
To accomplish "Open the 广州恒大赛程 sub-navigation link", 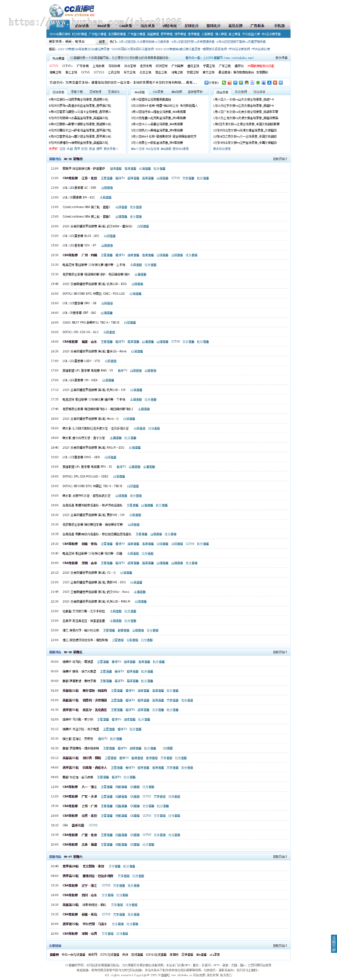I will point(97,34).
